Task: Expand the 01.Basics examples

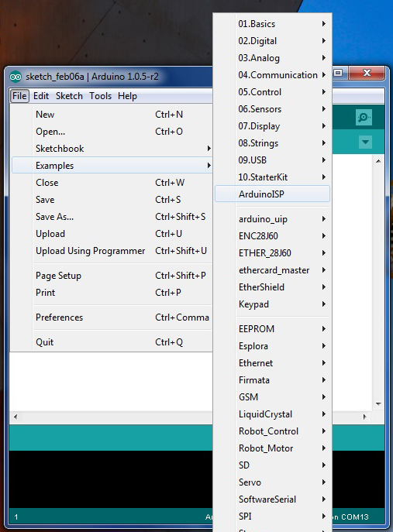Action: click(x=272, y=24)
